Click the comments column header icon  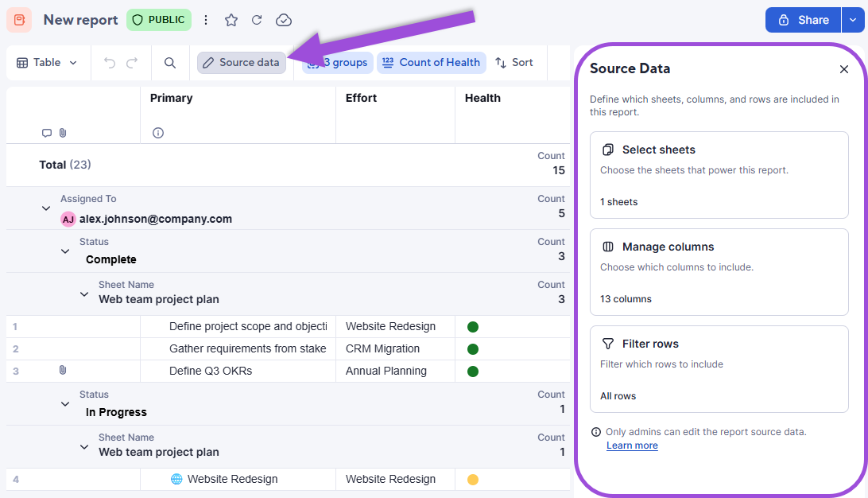tap(47, 133)
